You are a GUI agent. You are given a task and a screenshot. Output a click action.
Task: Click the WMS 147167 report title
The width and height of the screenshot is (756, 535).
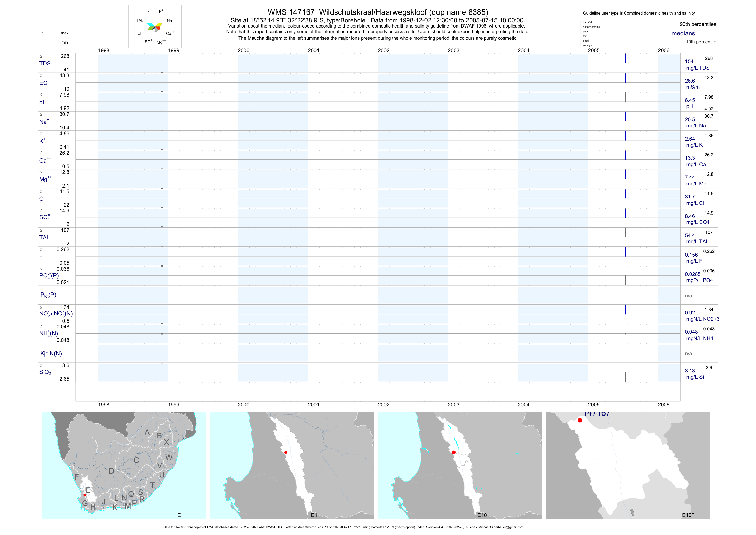[x=378, y=12]
